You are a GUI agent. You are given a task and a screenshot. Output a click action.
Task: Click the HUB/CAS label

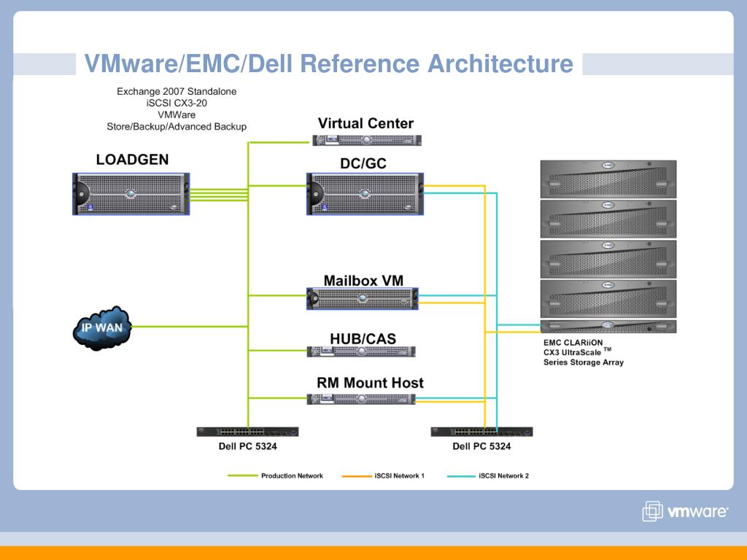coord(363,338)
